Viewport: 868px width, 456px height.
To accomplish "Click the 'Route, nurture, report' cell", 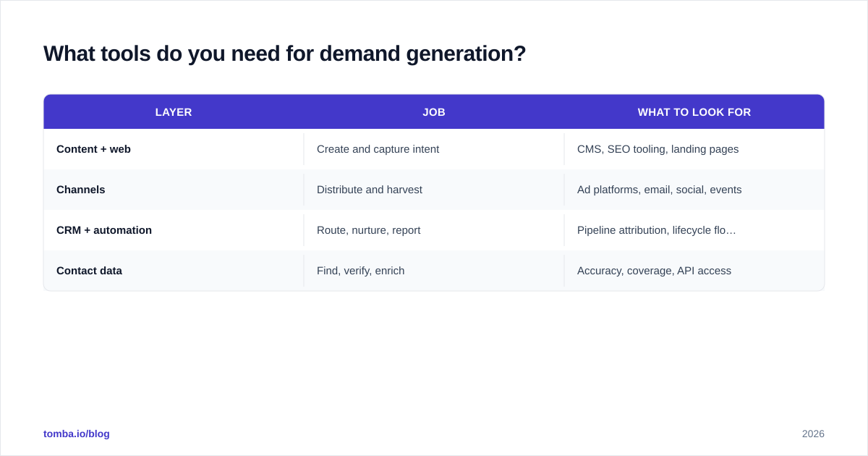I will tap(434, 230).
